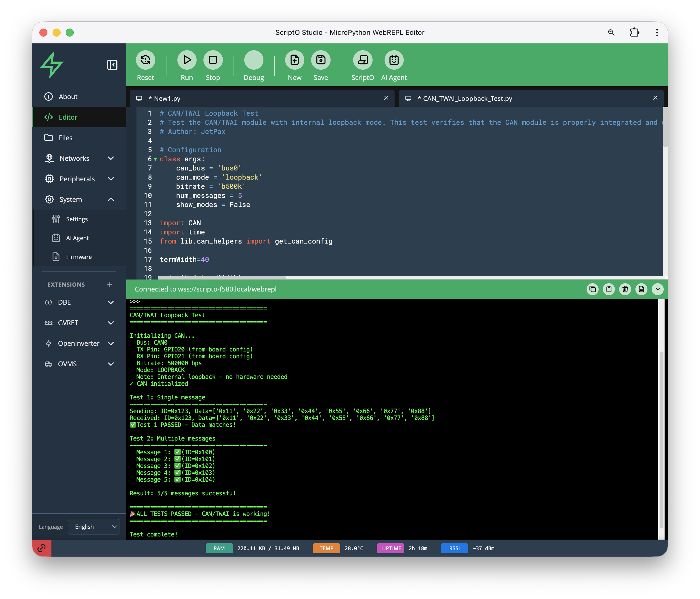The image size is (700, 599).
Task: Open AI Agent from the toolbar
Action: (x=394, y=60)
